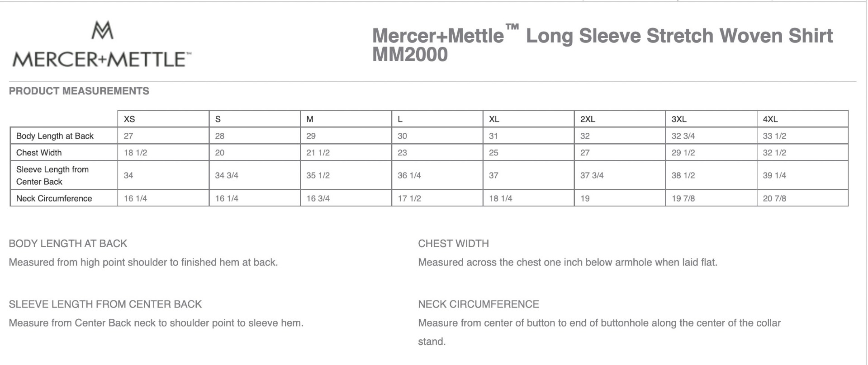The image size is (868, 365).
Task: Select the 4XL neck circumference cell 20 7/8
Action: coord(774,198)
